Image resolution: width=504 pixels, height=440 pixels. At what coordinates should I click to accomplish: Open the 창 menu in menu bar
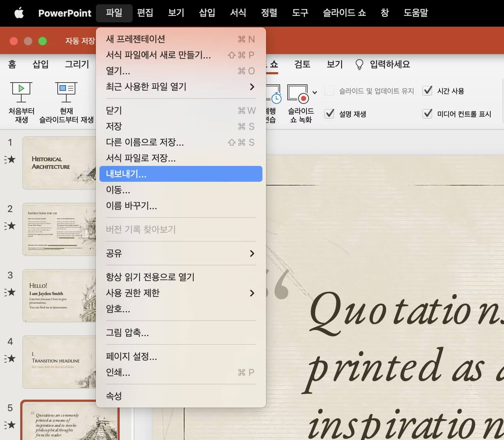(385, 13)
